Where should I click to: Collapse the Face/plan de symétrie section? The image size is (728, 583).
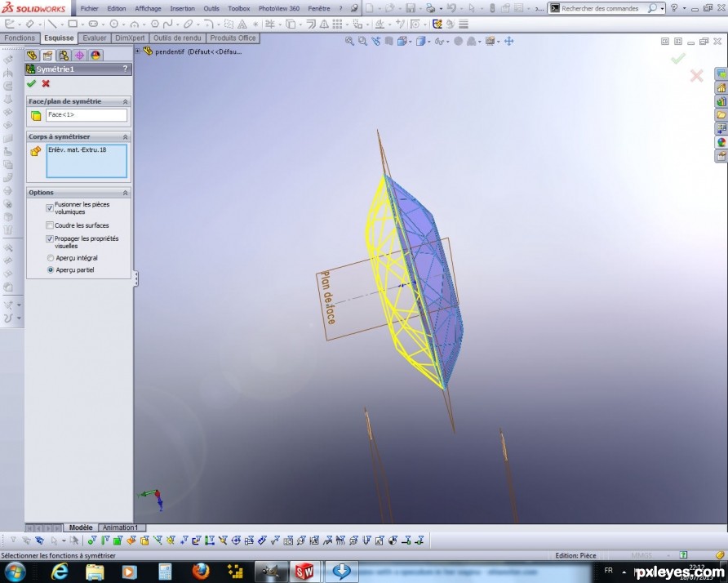[125, 101]
